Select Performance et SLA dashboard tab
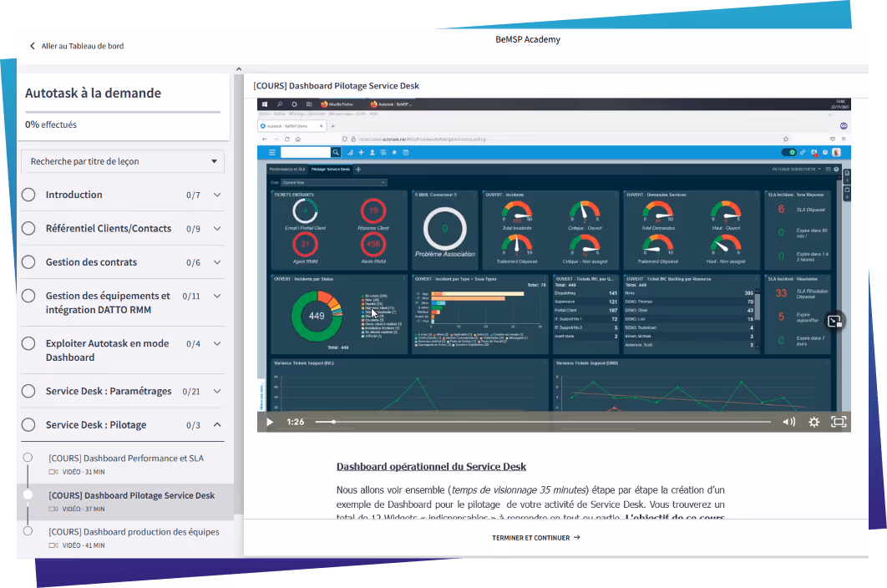 tap(286, 169)
